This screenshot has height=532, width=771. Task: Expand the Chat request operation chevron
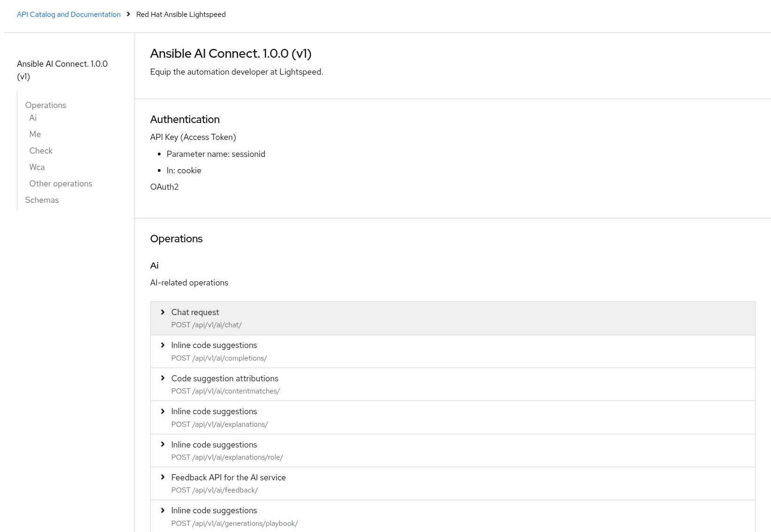163,312
